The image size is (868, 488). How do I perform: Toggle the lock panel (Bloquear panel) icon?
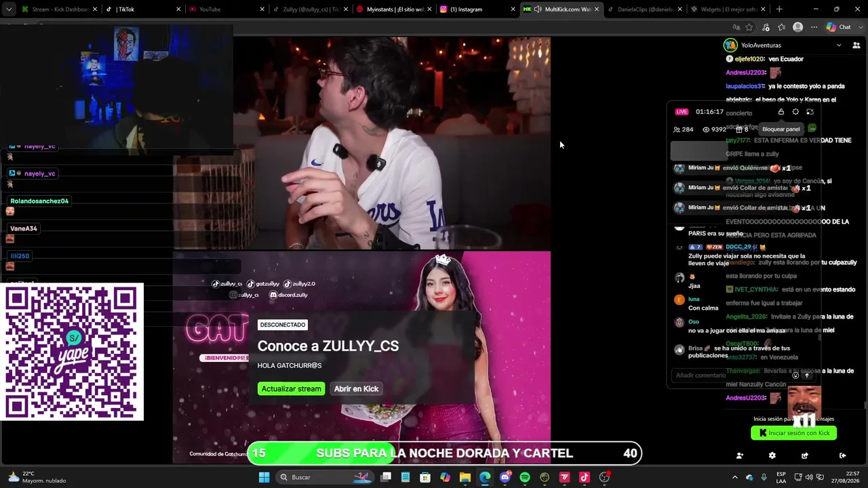pos(781,112)
